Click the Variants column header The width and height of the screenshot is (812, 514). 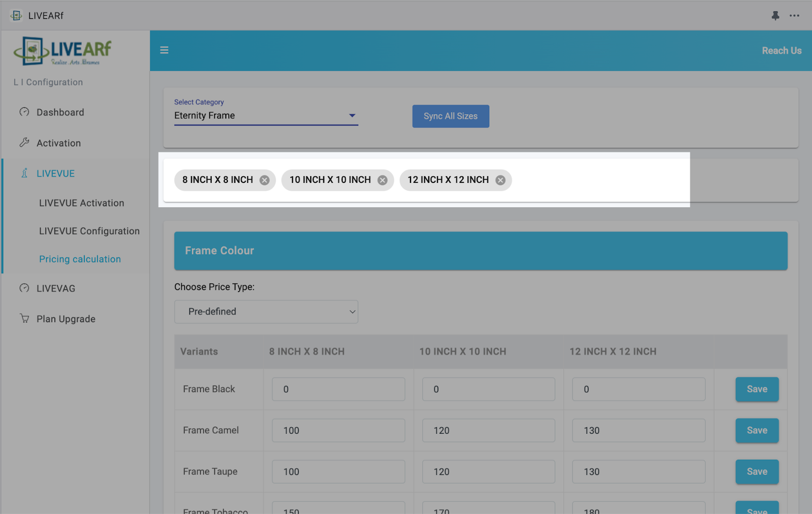[x=199, y=351]
